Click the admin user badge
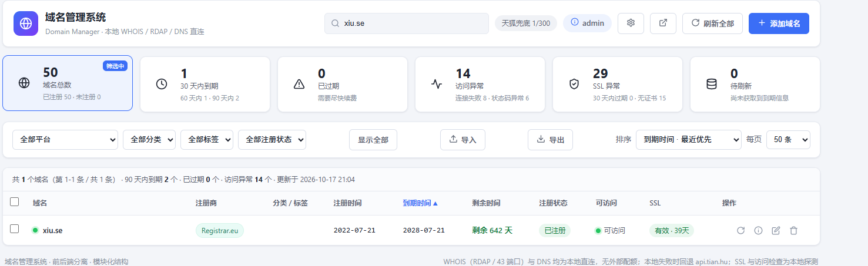Image resolution: width=868 pixels, height=266 pixels. 587,23
